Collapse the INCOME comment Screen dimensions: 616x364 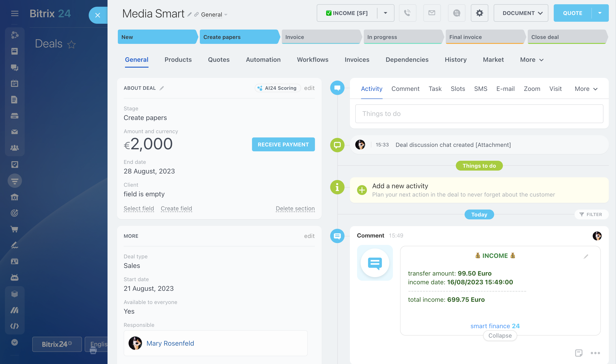tap(500, 336)
